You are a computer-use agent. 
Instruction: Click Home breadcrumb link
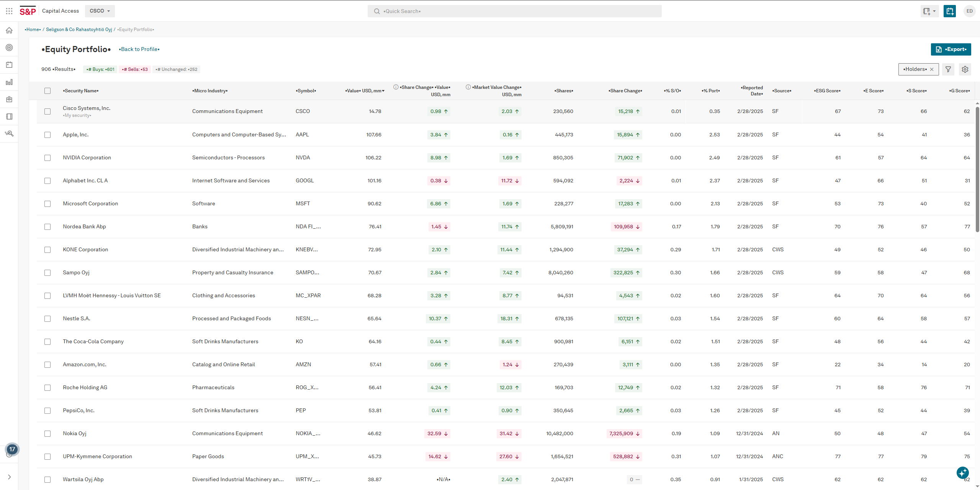(33, 29)
